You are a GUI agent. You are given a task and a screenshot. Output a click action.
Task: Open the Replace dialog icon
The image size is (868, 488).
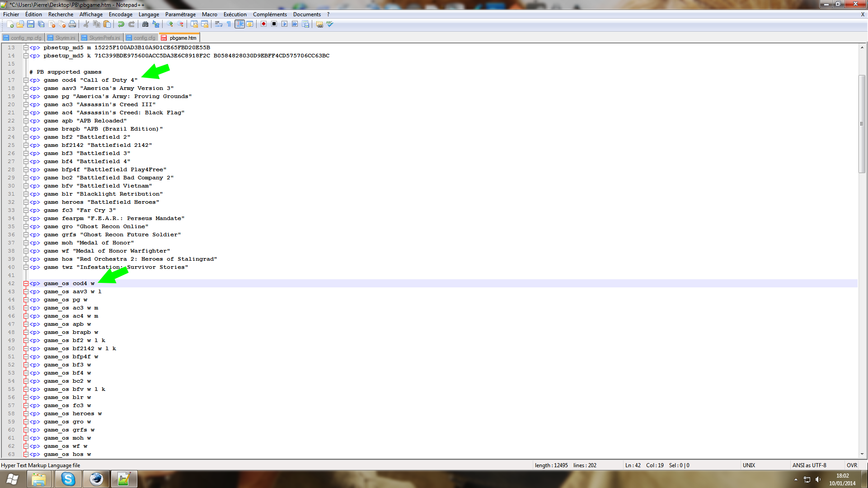tap(156, 24)
